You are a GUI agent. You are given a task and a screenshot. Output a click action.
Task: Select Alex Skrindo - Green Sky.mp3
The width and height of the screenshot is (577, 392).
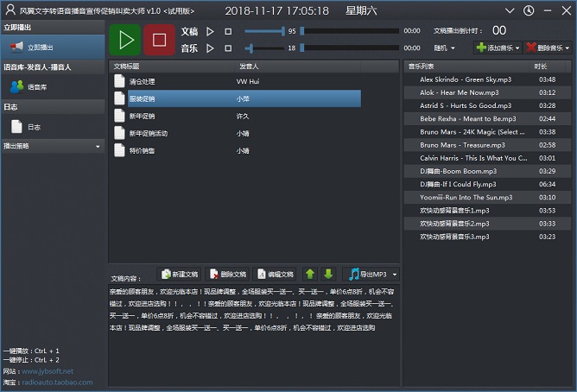point(487,79)
